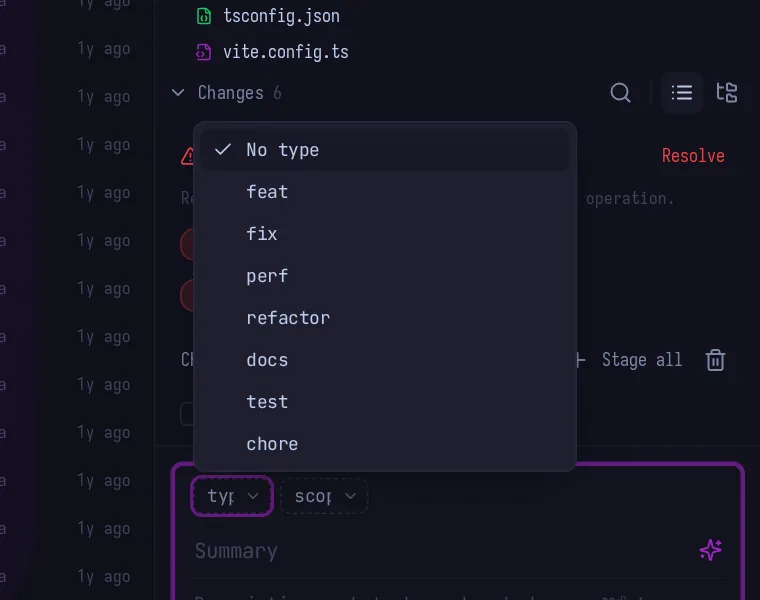
Task: Click the red conflict warning icon
Action: click(188, 156)
